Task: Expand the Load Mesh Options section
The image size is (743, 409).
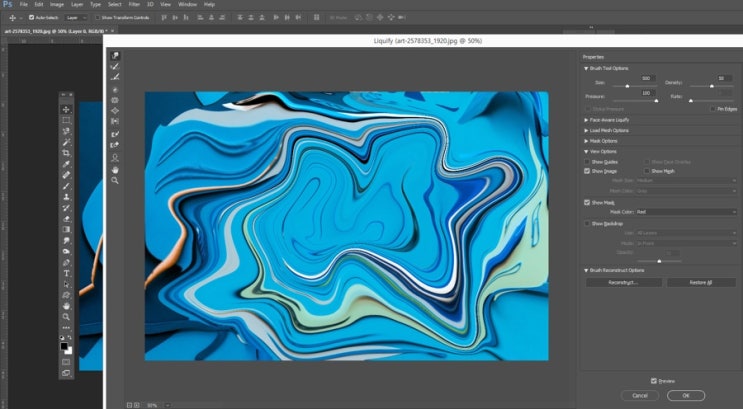Action: (x=586, y=130)
